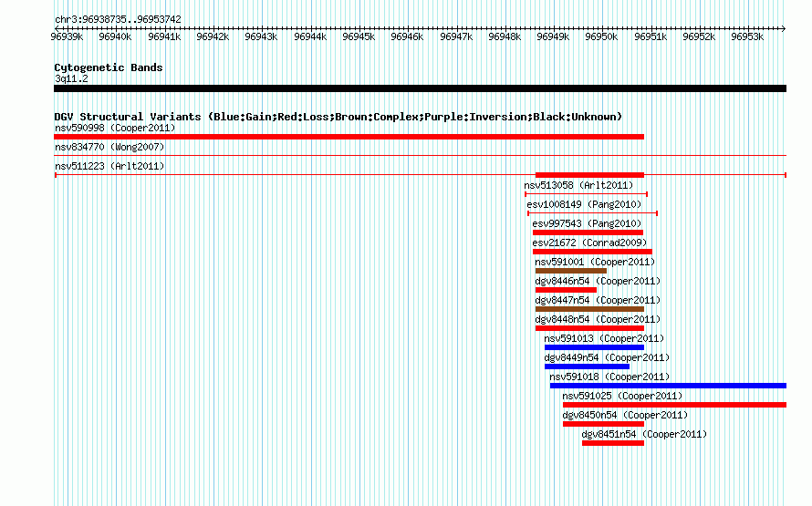Open nsv513058 (Arlt2011) variant label
Image resolution: width=812 pixels, height=506 pixels.
(578, 185)
